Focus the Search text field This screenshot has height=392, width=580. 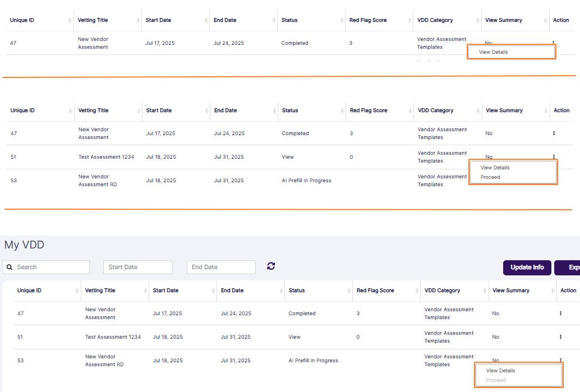point(50,268)
